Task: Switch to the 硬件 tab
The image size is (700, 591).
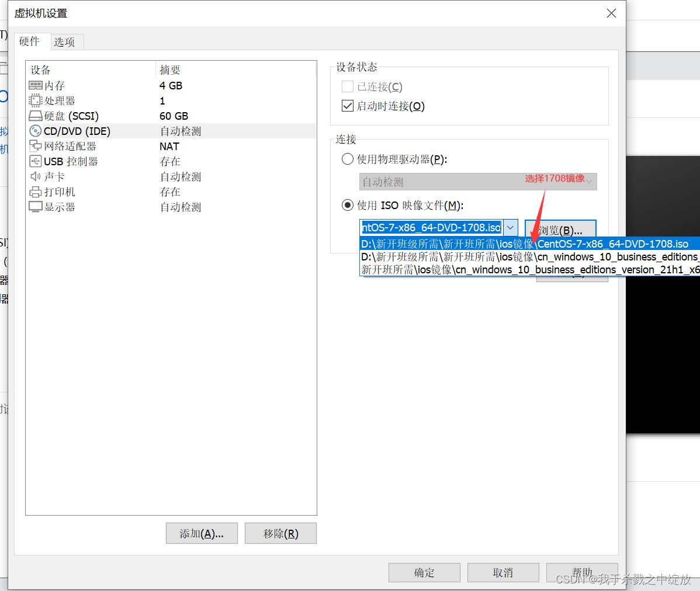Action: coord(29,41)
